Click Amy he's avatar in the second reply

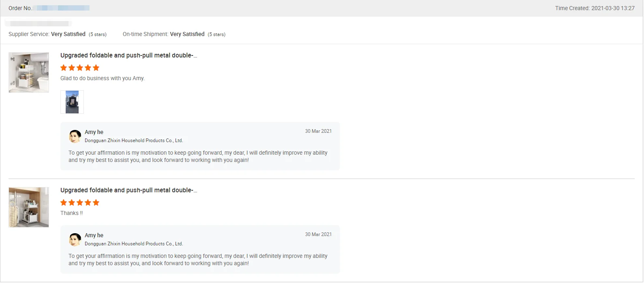point(75,240)
